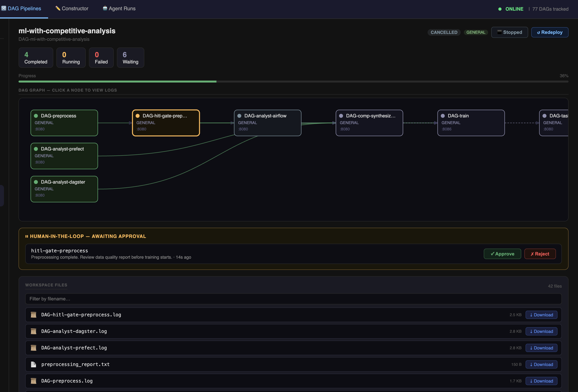The height and width of the screenshot is (392, 578).
Task: Click the pause icon beside HUMAN-IN-THE-LOOP
Action: [x=27, y=236]
